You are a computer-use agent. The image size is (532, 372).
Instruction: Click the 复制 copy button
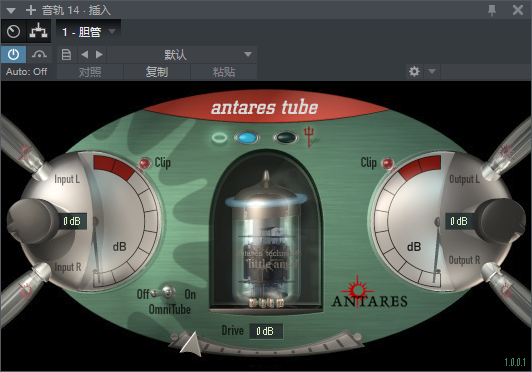[x=157, y=72]
